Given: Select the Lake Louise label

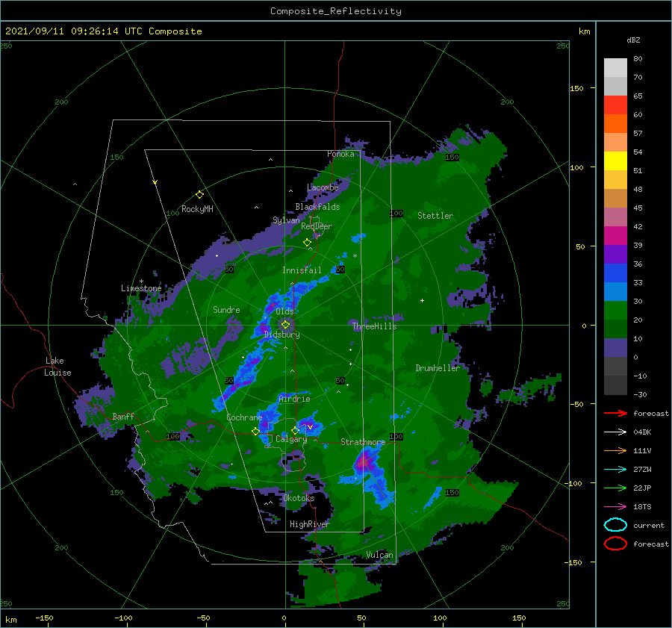Looking at the screenshot, I should click(57, 367).
